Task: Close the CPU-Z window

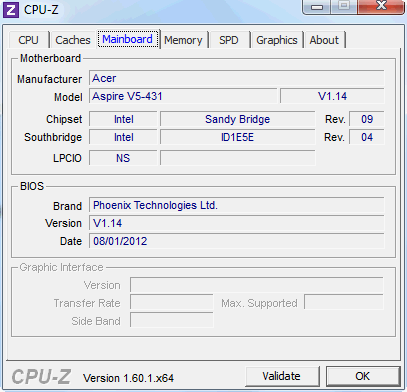Action: pos(381,7)
